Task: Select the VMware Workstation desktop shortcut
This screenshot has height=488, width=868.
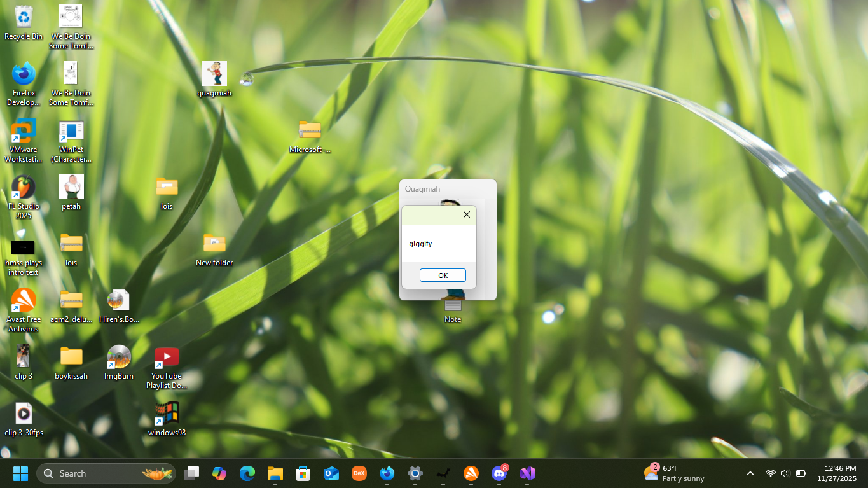Action: click(24, 141)
